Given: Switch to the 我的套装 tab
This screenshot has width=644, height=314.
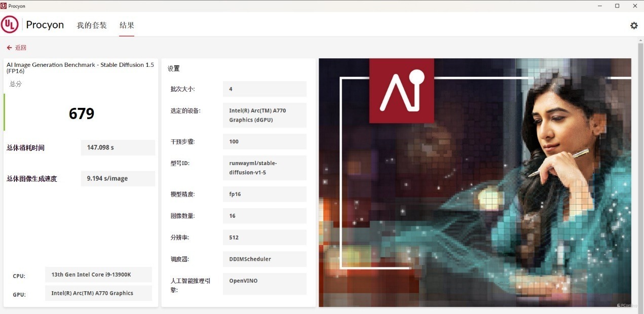Looking at the screenshot, I should (x=92, y=25).
